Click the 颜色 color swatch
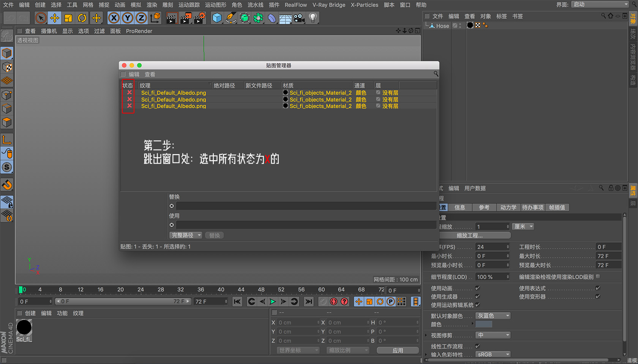The width and height of the screenshot is (638, 364). click(x=484, y=324)
